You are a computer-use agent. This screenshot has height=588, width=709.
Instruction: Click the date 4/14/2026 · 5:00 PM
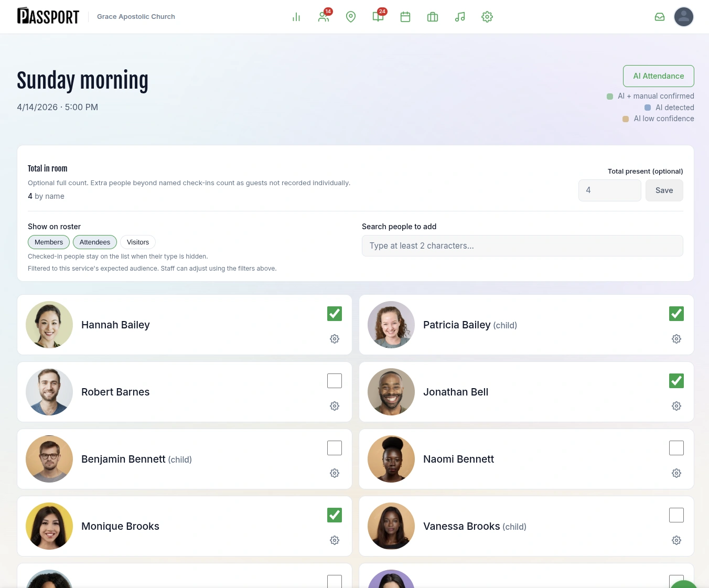pos(57,107)
